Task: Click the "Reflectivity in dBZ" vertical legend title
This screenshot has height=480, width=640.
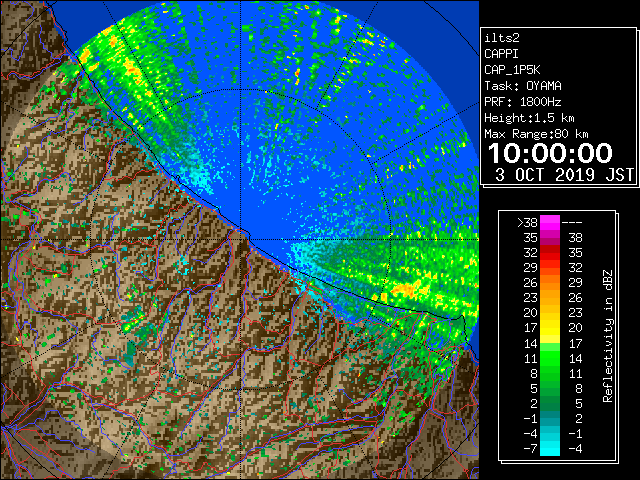Action: 608,336
